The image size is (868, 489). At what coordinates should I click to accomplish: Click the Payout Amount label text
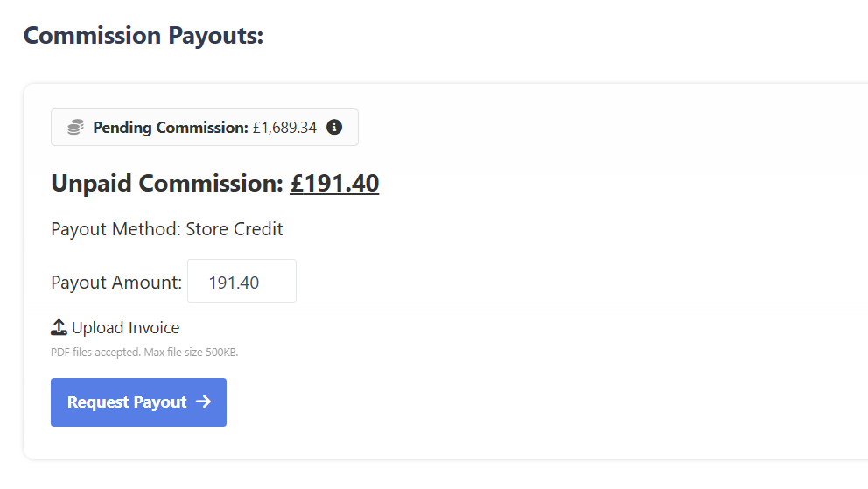116,283
